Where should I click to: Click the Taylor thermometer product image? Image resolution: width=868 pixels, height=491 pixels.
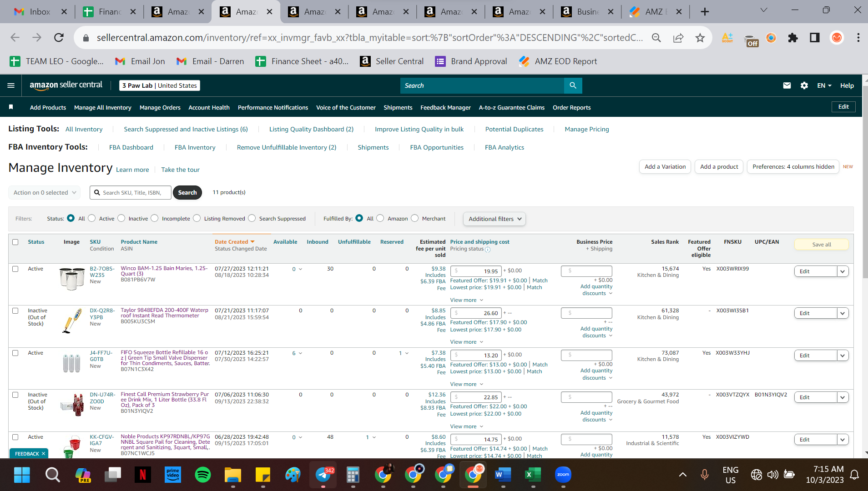tap(72, 321)
